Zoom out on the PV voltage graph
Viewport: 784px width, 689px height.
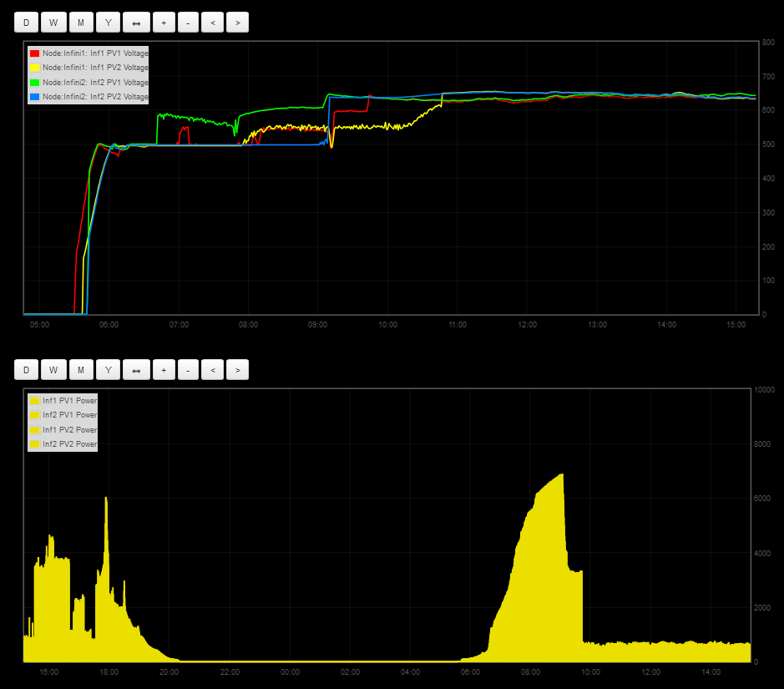coord(188,23)
